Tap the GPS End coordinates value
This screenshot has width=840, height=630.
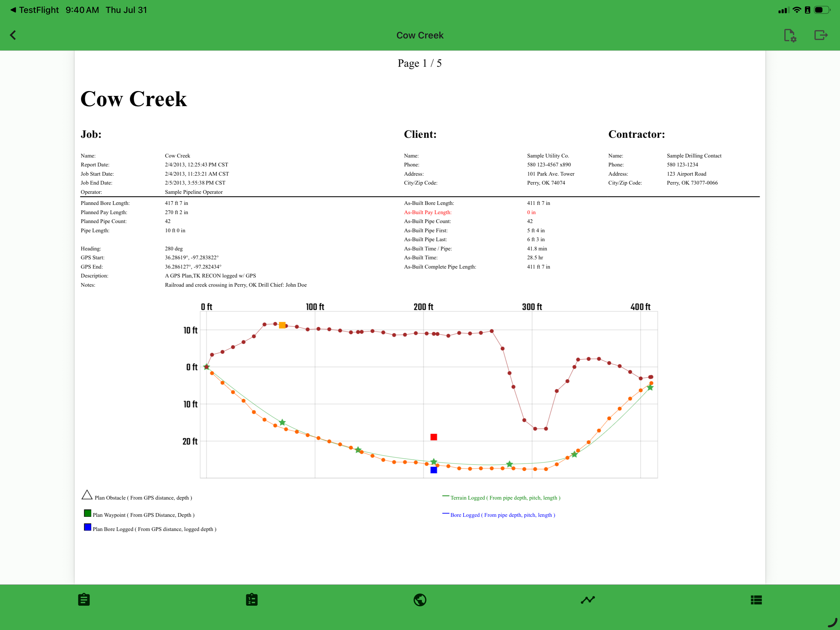point(193,267)
